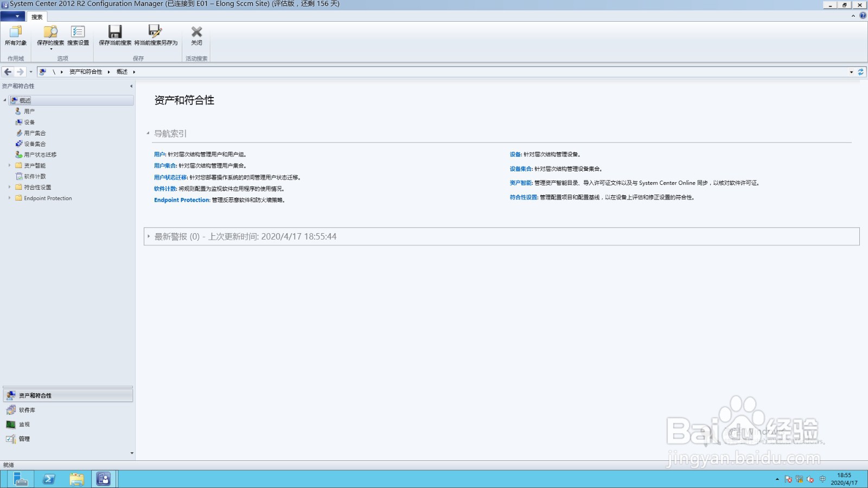Open File Explorer from the taskbar
868x488 pixels.
[76, 479]
